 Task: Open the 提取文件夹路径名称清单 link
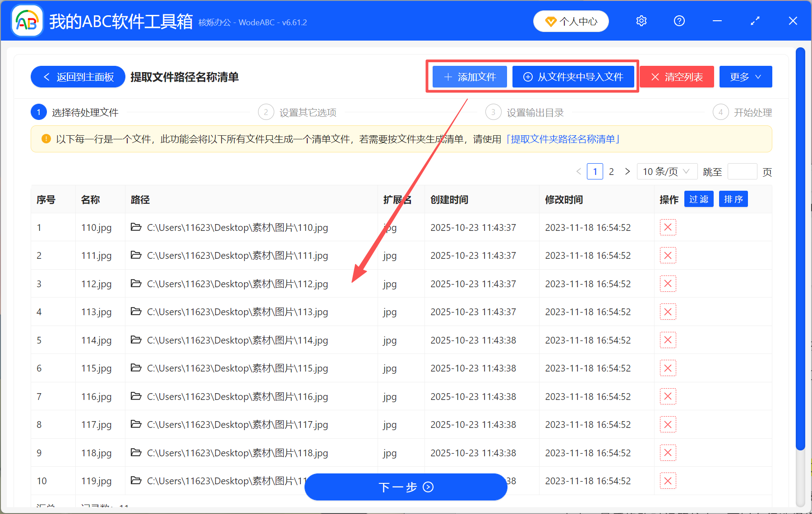pos(563,139)
